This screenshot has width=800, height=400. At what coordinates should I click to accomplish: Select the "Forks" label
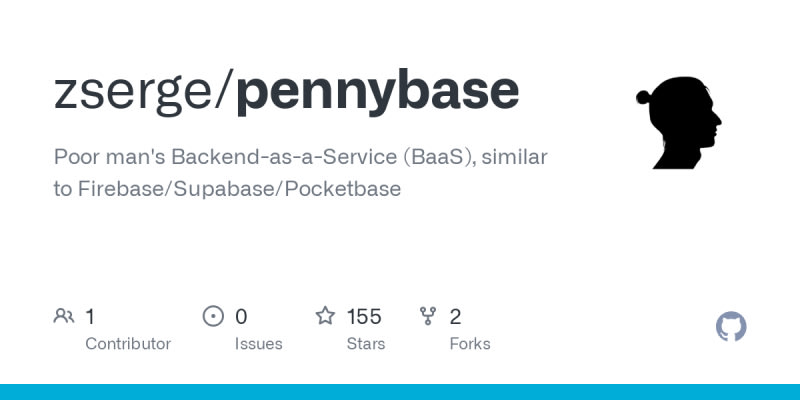point(470,344)
